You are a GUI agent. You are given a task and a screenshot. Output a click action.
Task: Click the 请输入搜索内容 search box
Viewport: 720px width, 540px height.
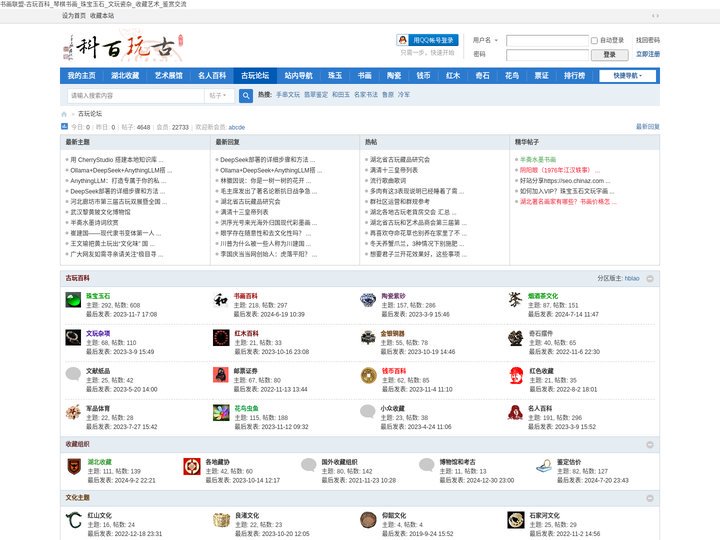(x=136, y=96)
